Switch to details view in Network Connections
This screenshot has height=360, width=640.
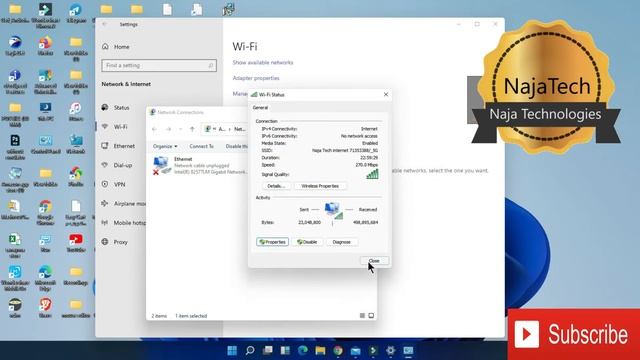pyautogui.click(x=362, y=316)
